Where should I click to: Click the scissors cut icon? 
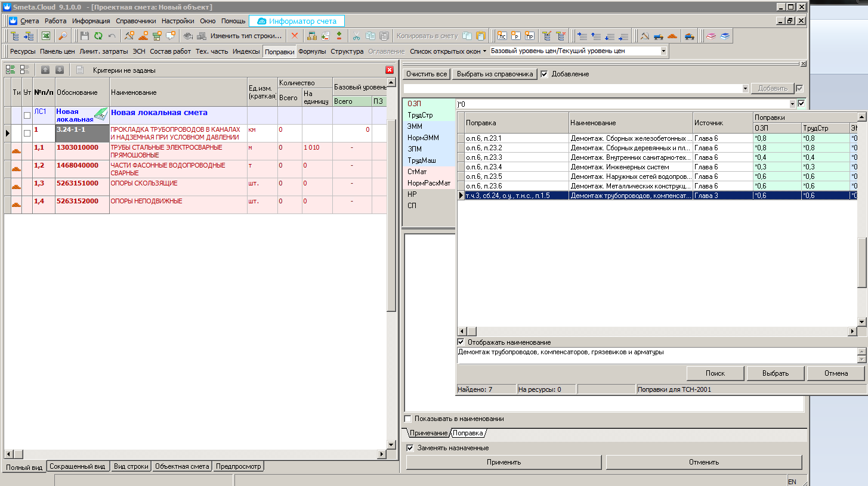pyautogui.click(x=356, y=36)
